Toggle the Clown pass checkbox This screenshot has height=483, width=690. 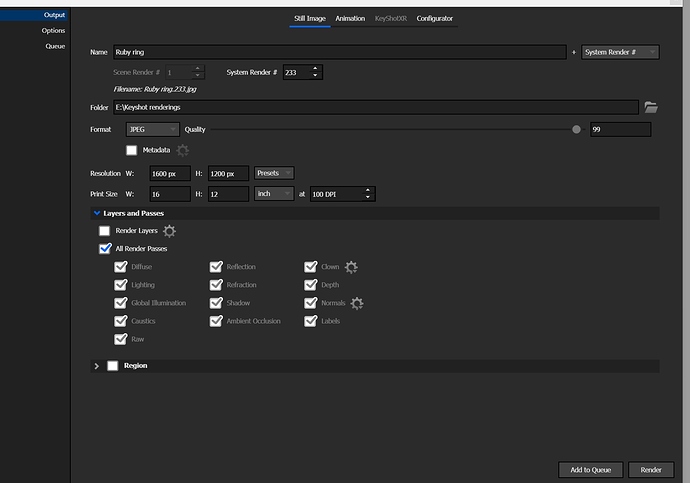[311, 267]
